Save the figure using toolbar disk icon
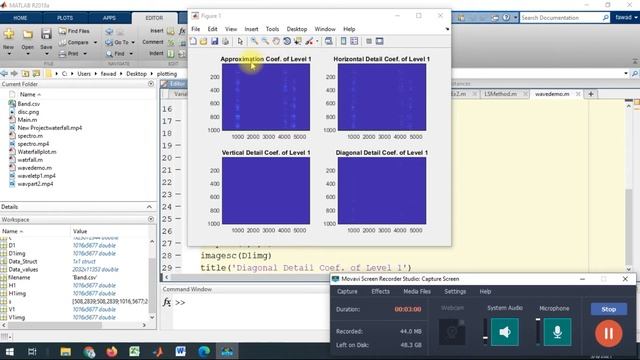 214,41
